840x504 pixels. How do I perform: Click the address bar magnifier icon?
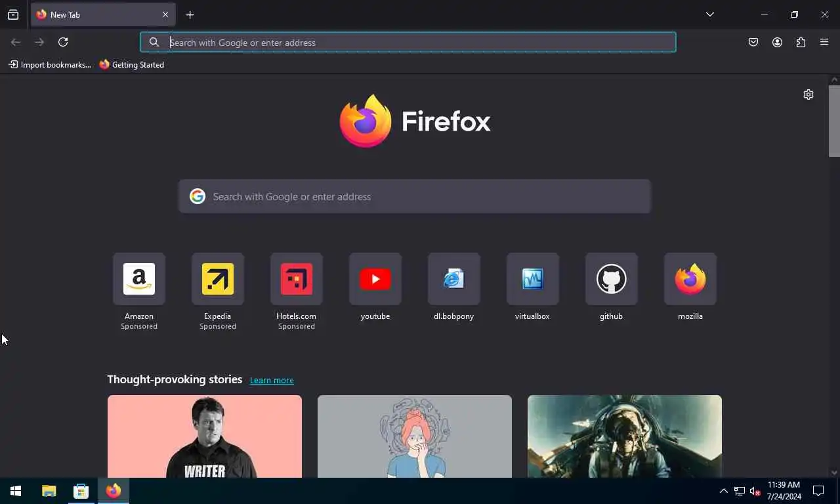[x=154, y=42]
